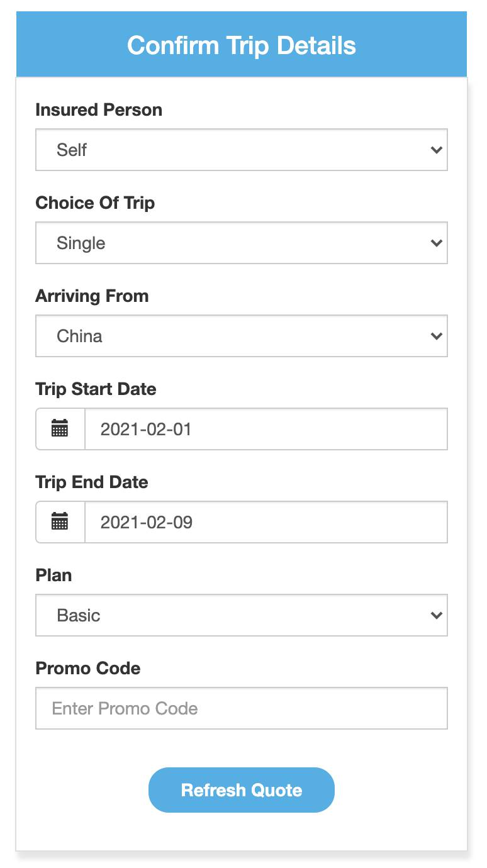This screenshot has width=487, height=868.
Task: Click the Confirm Trip Details header
Action: (x=242, y=45)
